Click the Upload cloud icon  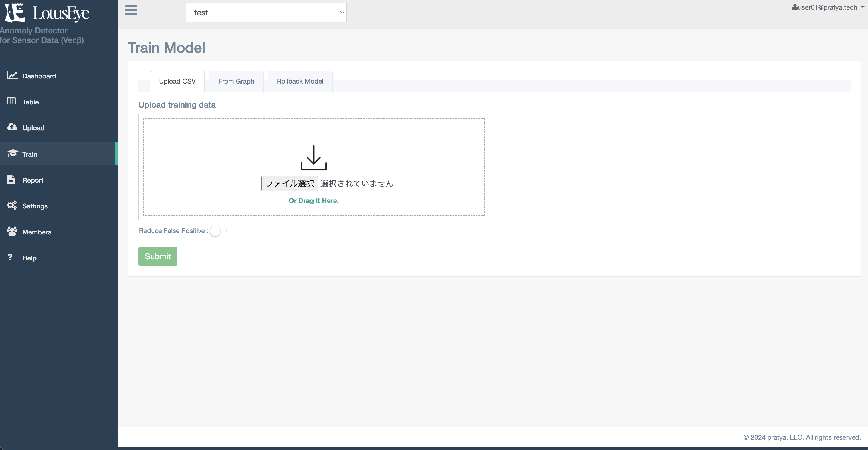pos(12,127)
